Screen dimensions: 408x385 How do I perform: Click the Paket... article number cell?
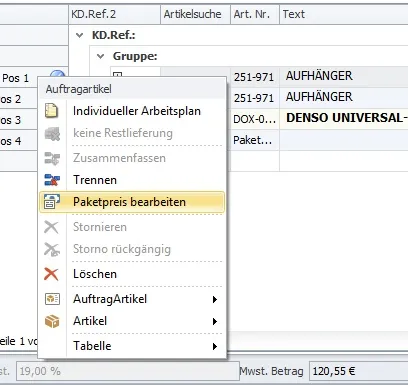255,140
